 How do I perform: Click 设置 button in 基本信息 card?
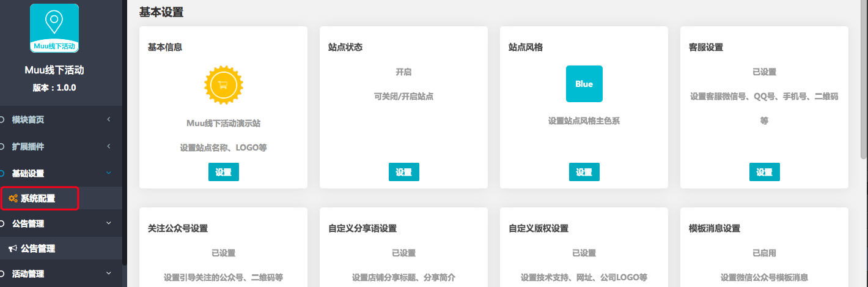point(224,172)
